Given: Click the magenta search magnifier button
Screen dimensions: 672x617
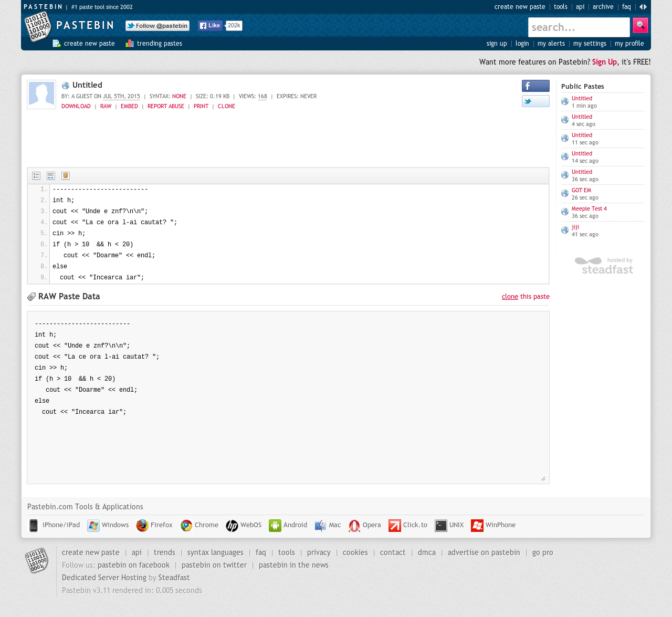Looking at the screenshot, I should [640, 25].
